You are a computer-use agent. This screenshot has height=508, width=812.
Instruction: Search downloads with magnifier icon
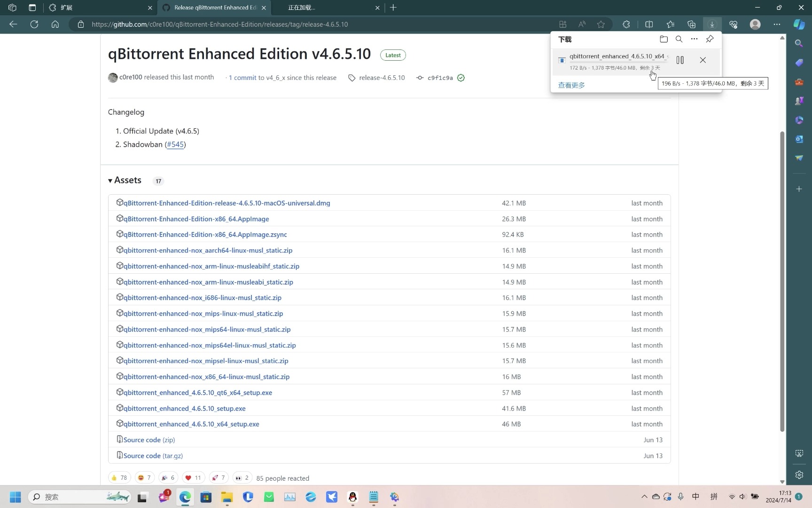(x=679, y=39)
